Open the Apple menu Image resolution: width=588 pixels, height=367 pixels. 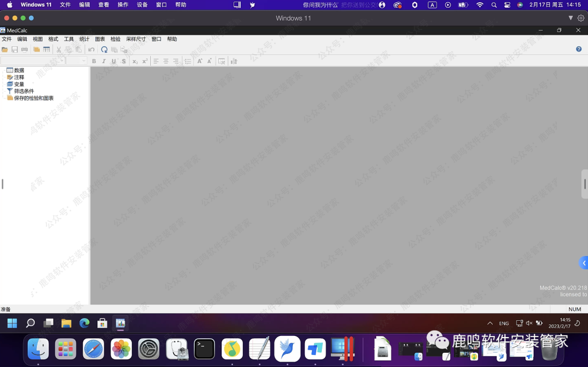coord(9,5)
